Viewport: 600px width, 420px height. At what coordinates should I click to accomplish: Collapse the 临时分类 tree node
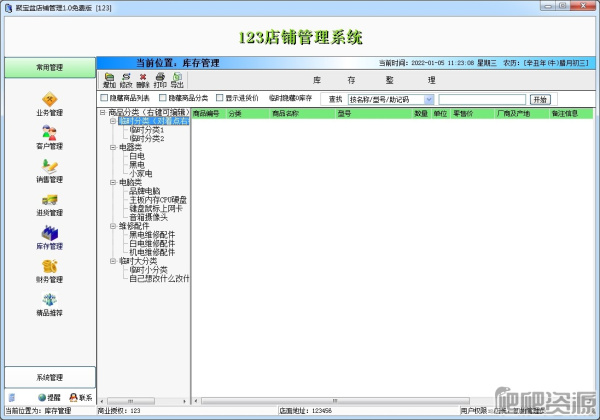click(113, 121)
